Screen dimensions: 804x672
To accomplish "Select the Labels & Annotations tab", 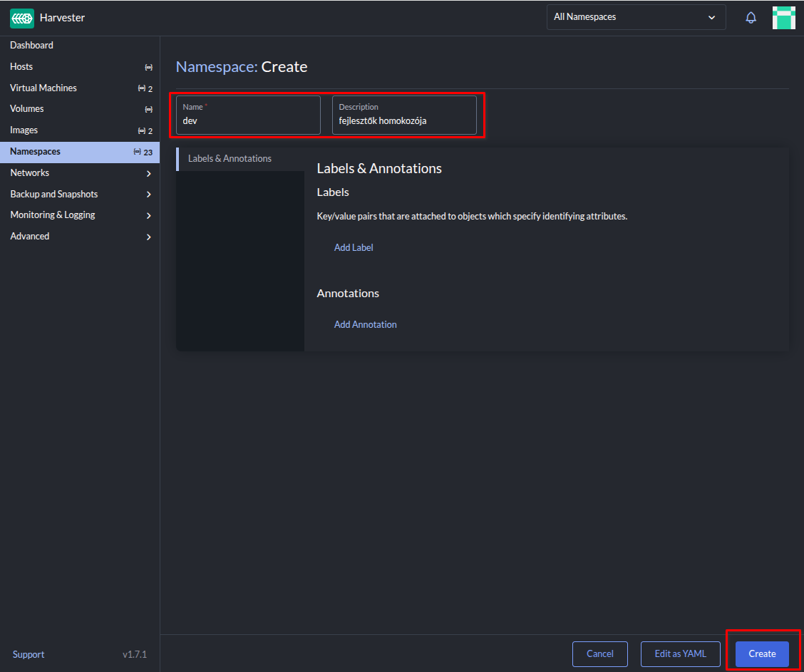I will click(x=230, y=159).
